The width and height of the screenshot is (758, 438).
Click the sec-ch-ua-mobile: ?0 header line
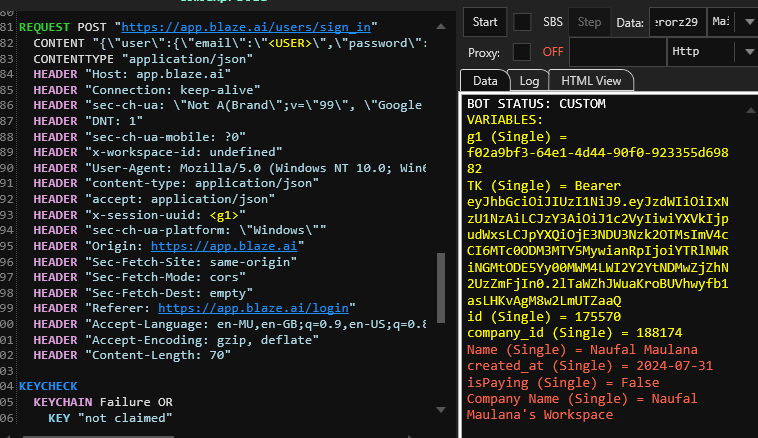tap(139, 137)
